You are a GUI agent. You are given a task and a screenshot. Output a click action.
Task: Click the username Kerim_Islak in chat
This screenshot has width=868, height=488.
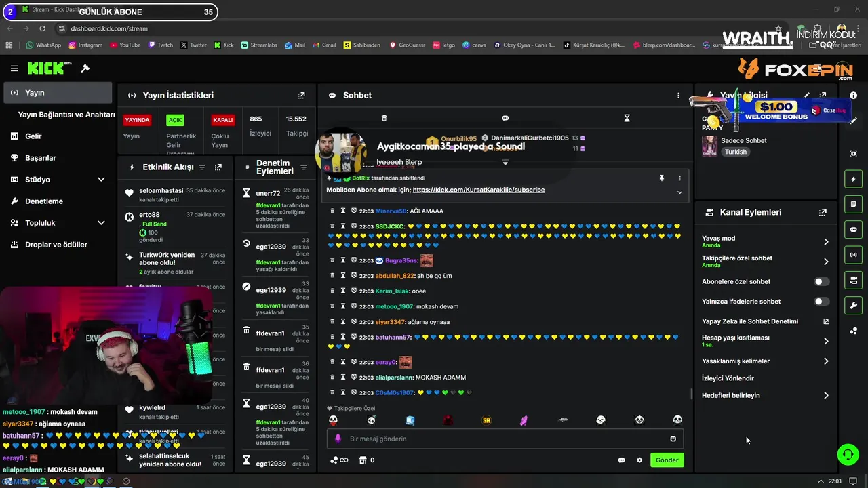tap(392, 291)
